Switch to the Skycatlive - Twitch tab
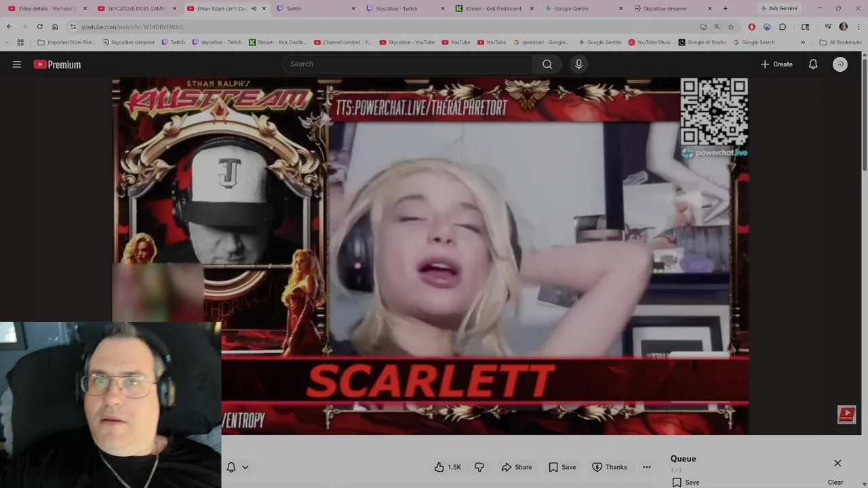 pos(406,9)
